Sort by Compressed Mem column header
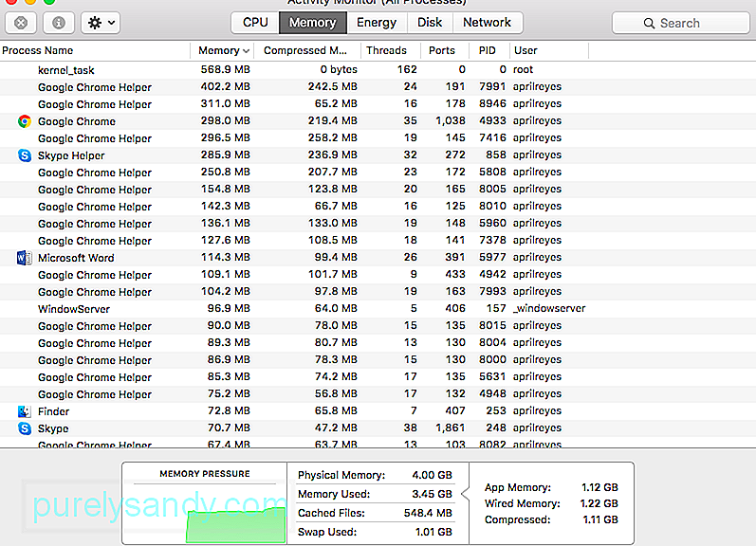Viewport: 756px width, 546px height. click(x=305, y=50)
